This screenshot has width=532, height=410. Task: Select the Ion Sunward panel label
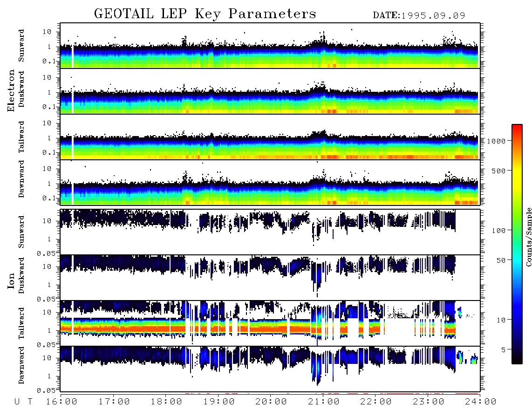(x=21, y=232)
